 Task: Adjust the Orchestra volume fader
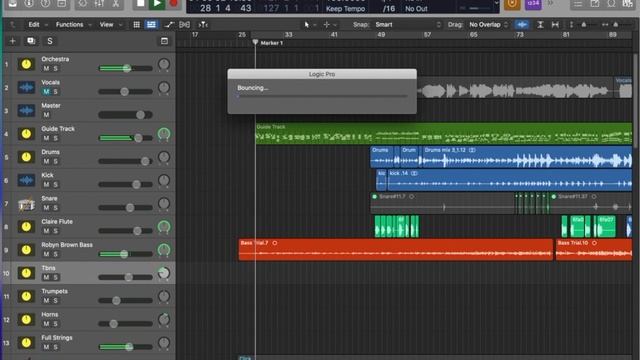pos(127,68)
